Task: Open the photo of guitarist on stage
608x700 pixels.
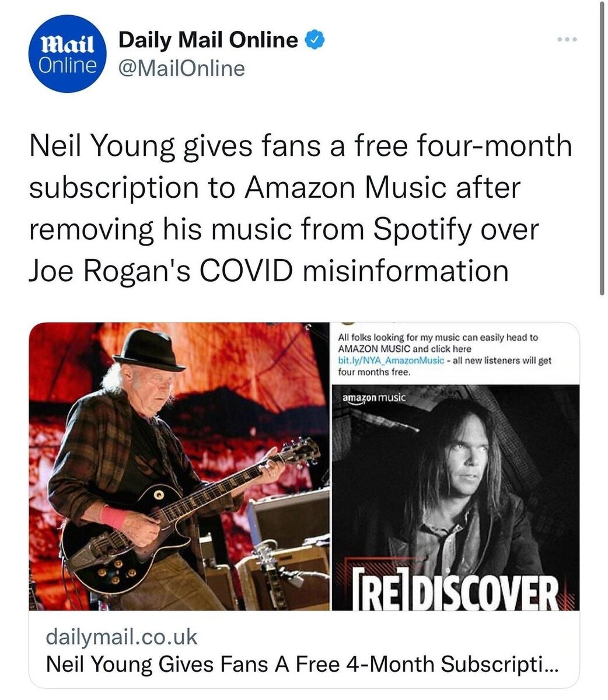Action: 179,467
